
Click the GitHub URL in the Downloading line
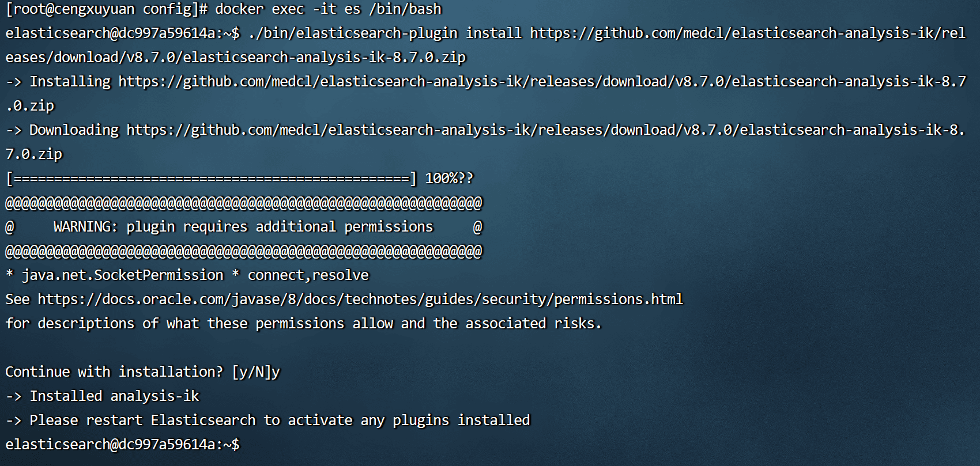pyautogui.click(x=546, y=130)
